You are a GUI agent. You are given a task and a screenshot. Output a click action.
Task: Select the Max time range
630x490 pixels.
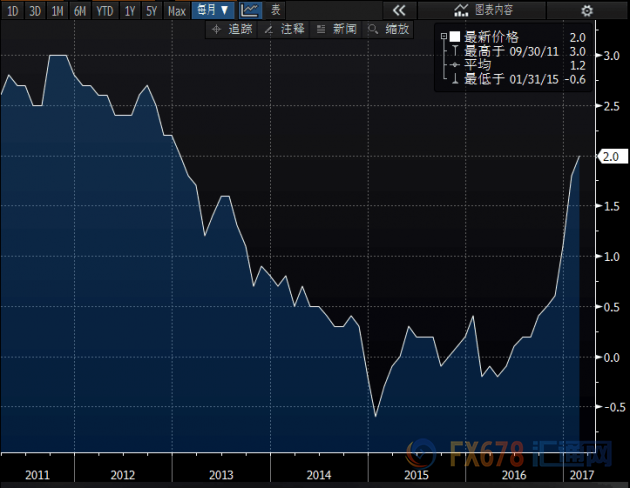pyautogui.click(x=176, y=10)
